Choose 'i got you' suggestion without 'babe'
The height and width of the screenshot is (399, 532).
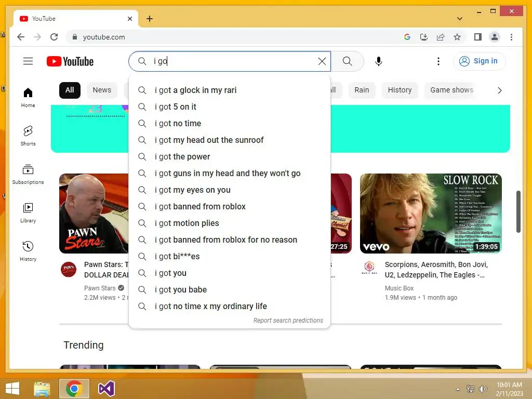click(x=230, y=273)
